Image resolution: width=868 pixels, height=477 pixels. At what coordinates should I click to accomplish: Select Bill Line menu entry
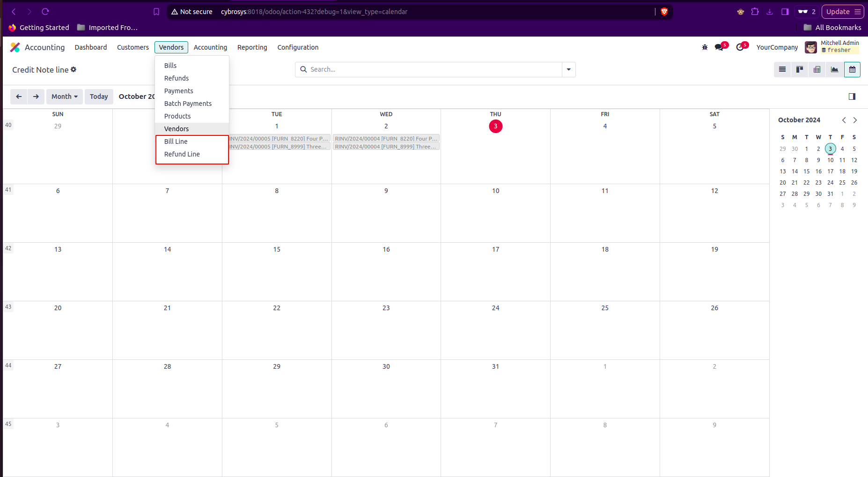pyautogui.click(x=176, y=142)
